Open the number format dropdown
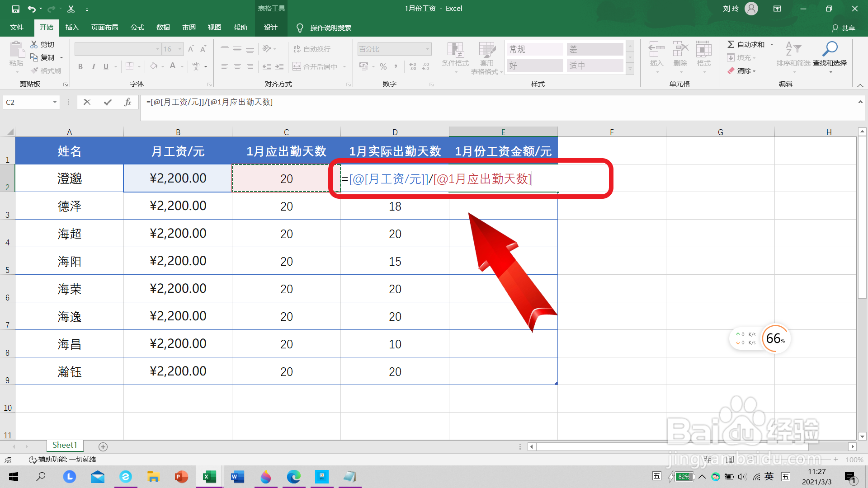Viewport: 868px width, 488px height. point(427,49)
